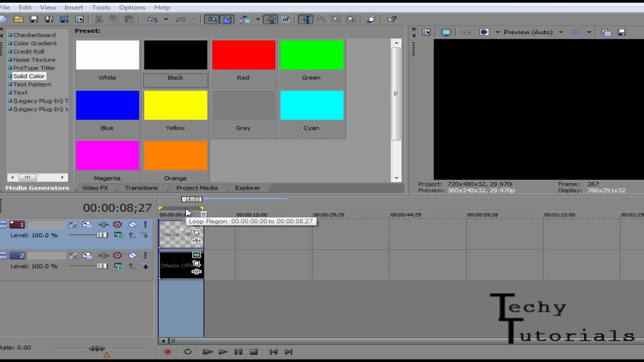The width and height of the screenshot is (644, 362).
Task: Solo video track 2
Action: pyautogui.click(x=145, y=256)
